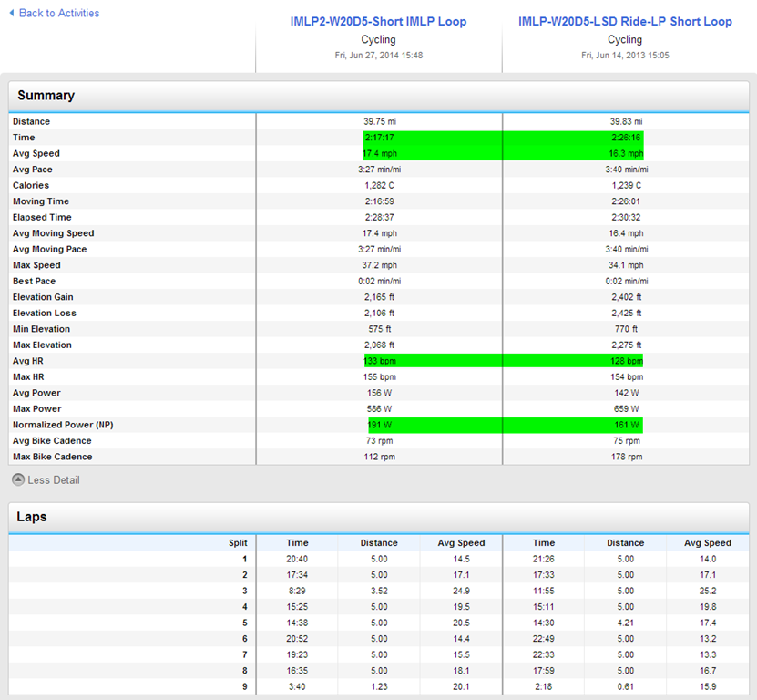
Task: Select the Split column header
Action: (x=237, y=543)
